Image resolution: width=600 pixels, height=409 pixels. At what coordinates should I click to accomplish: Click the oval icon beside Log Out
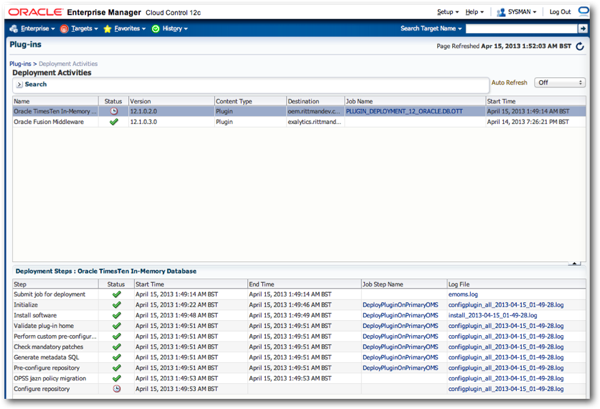click(x=584, y=11)
